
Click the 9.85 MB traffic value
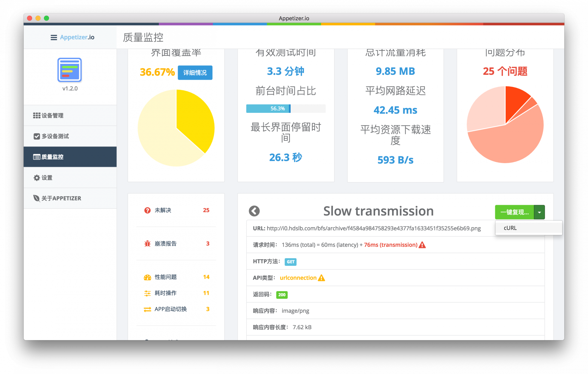pos(395,71)
